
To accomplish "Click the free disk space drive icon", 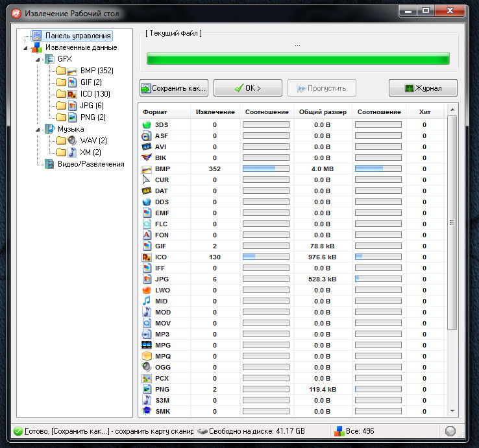I will [x=203, y=431].
